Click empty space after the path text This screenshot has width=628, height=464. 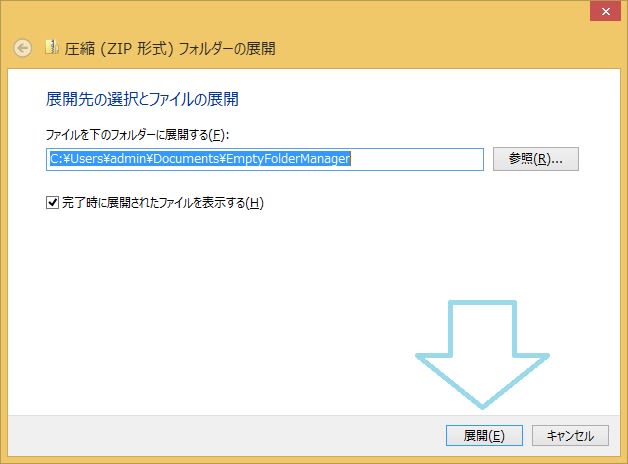tap(420, 159)
